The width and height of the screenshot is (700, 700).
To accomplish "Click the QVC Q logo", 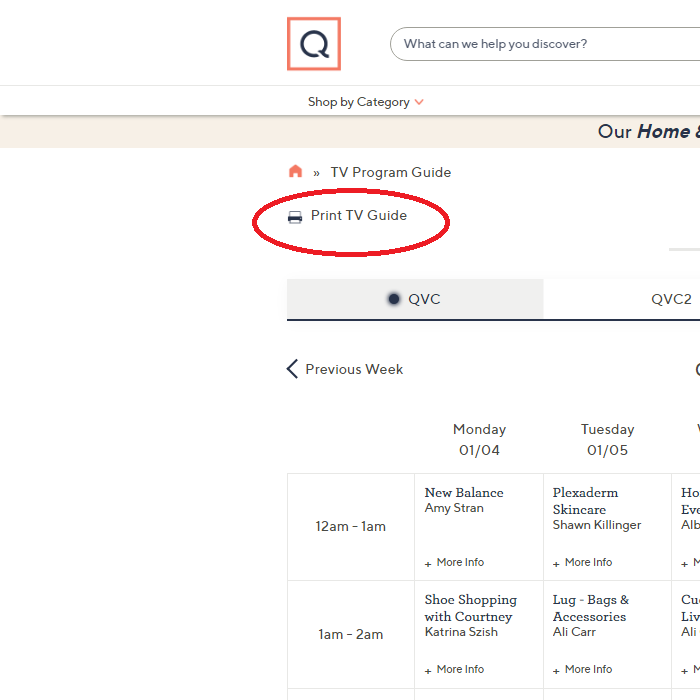I will 314,44.
